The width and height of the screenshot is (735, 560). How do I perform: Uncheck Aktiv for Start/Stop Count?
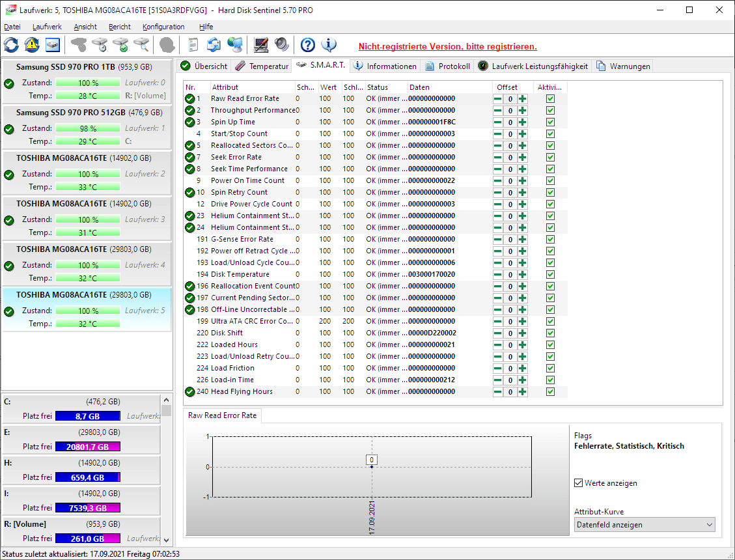(550, 134)
